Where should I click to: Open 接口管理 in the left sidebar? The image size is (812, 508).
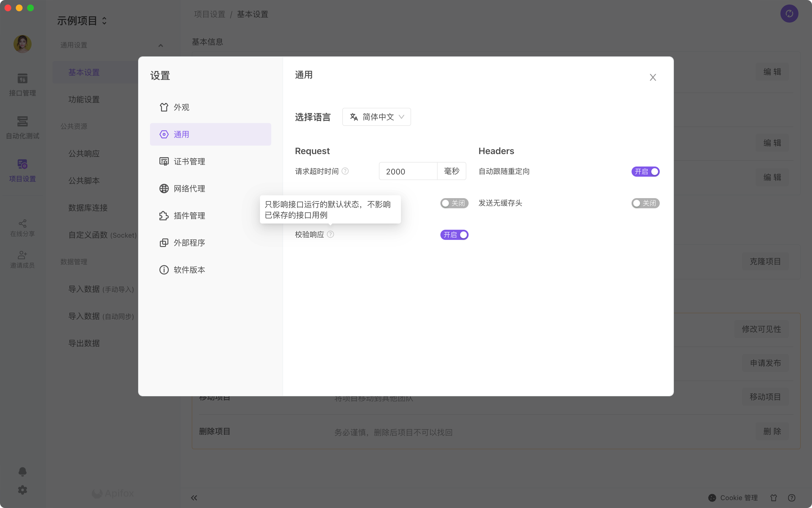coord(23,85)
